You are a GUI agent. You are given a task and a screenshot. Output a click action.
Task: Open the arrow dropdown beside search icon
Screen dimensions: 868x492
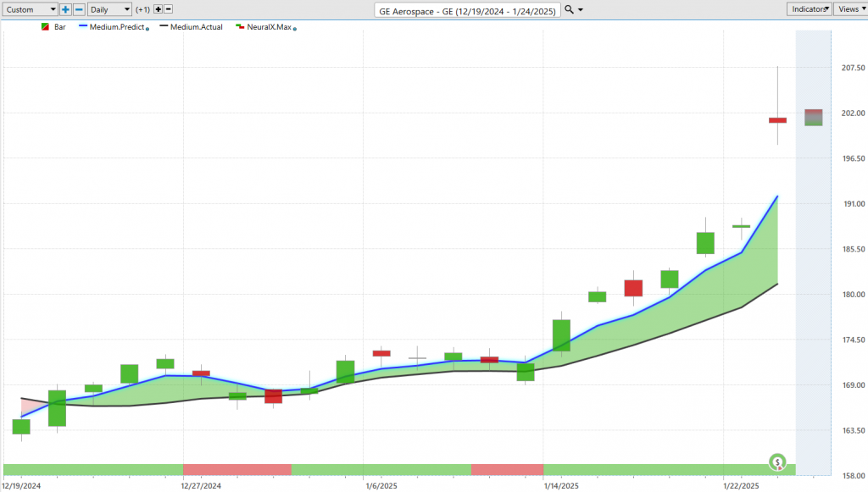(x=580, y=10)
